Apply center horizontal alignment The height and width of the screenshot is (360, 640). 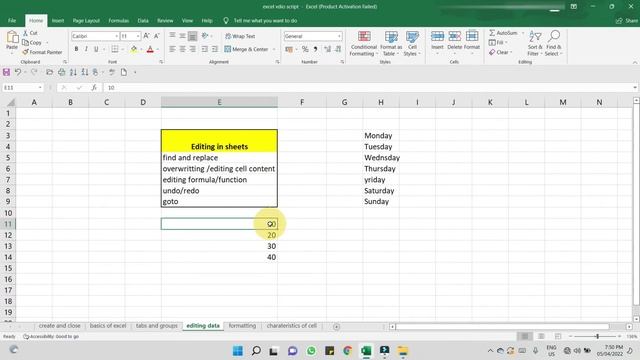(x=182, y=49)
